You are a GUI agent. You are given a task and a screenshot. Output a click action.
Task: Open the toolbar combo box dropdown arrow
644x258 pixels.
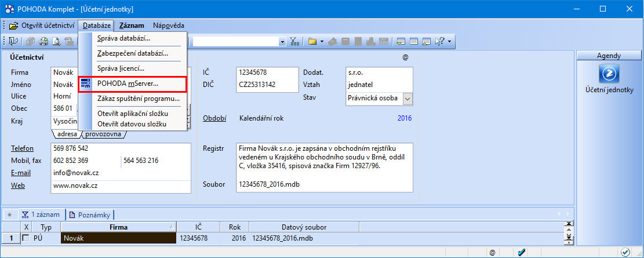pyautogui.click(x=282, y=41)
